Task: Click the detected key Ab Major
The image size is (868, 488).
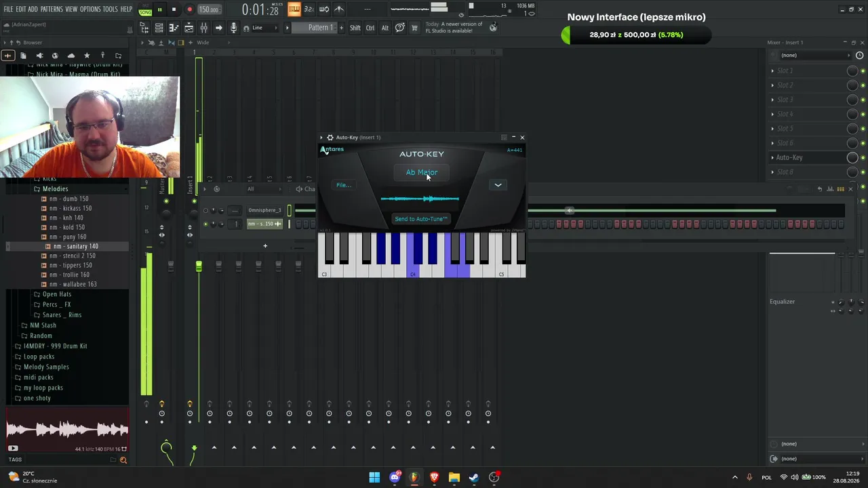Action: [x=422, y=172]
